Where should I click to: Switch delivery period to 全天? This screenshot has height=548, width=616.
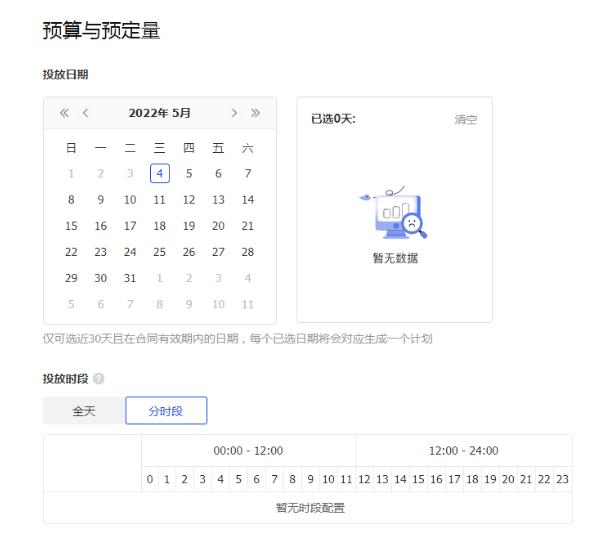(84, 411)
